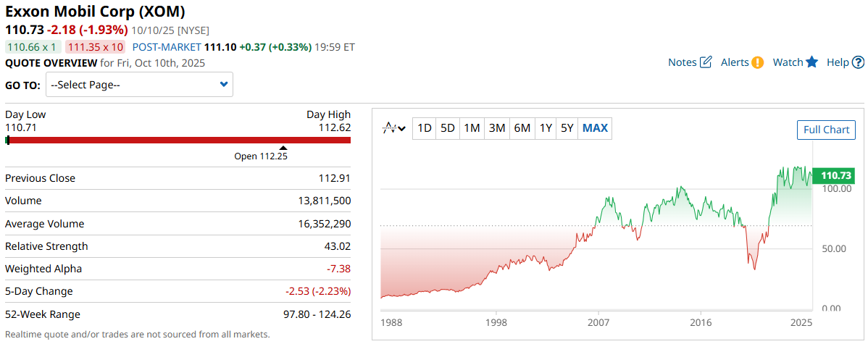Image resolution: width=868 pixels, height=344 pixels.
Task: Click the Notes link
Action: [682, 62]
